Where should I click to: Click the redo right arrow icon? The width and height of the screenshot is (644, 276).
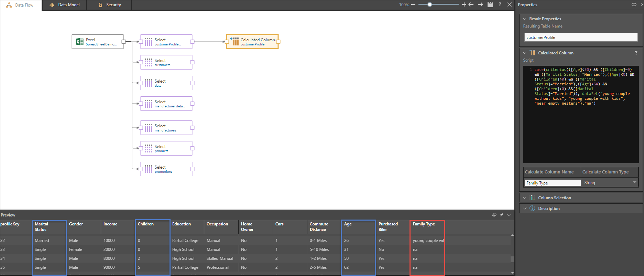click(x=480, y=4)
